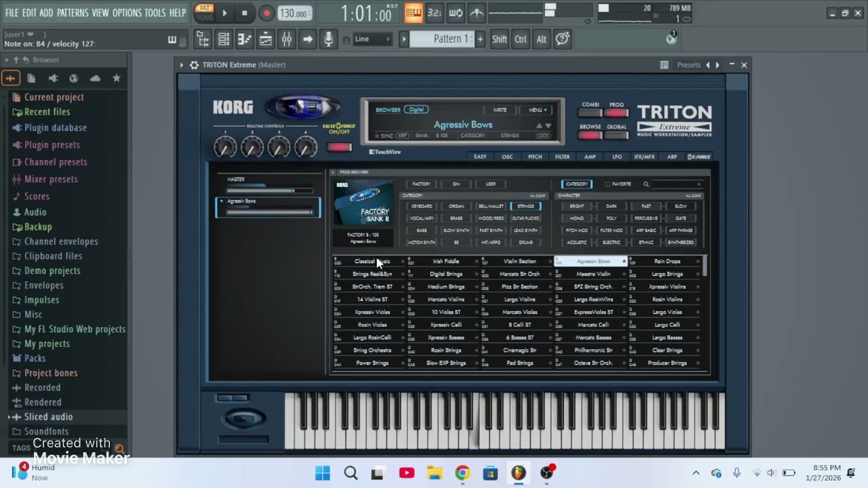Click the Stop transport button

click(244, 13)
